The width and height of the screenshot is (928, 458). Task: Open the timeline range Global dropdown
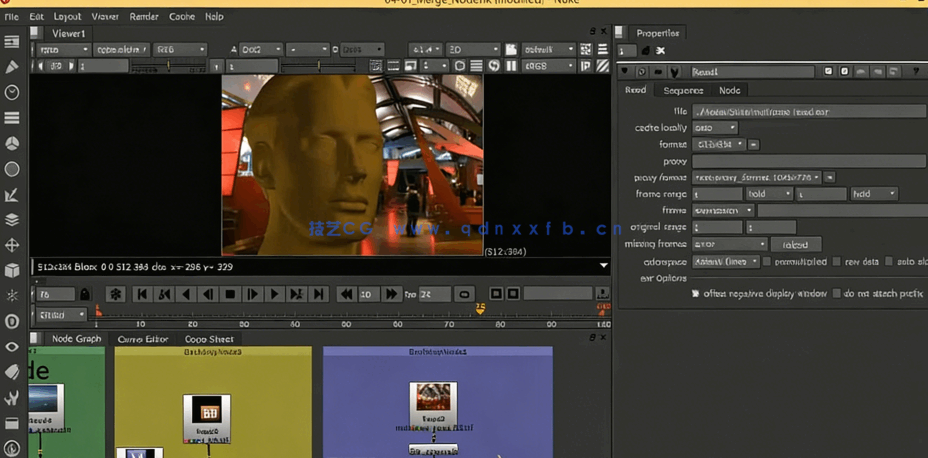point(62,315)
